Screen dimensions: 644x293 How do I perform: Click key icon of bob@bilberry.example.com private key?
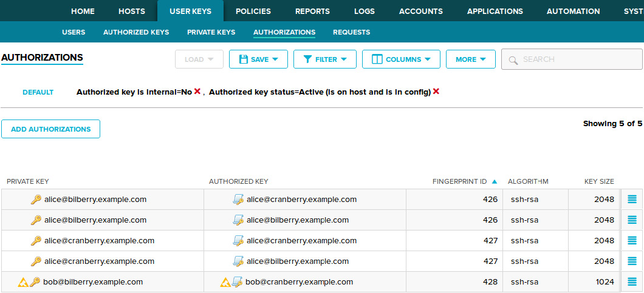pyautogui.click(x=35, y=282)
